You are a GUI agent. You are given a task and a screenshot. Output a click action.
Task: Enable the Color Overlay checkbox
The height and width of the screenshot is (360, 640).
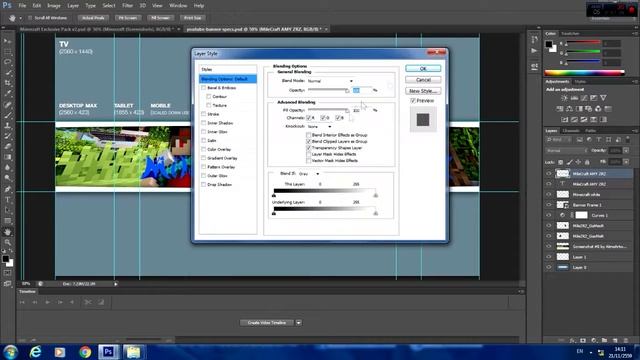pyautogui.click(x=203, y=149)
